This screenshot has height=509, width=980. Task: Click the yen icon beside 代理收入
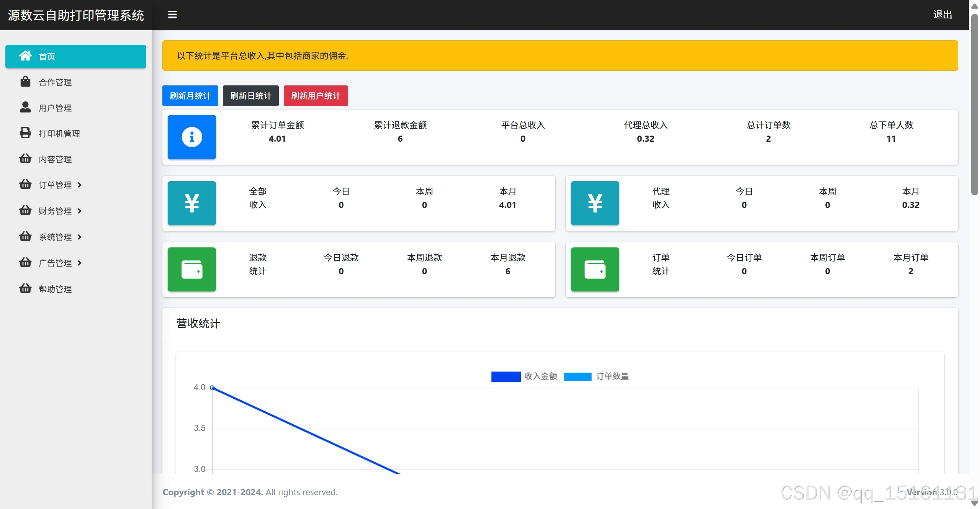pyautogui.click(x=595, y=203)
